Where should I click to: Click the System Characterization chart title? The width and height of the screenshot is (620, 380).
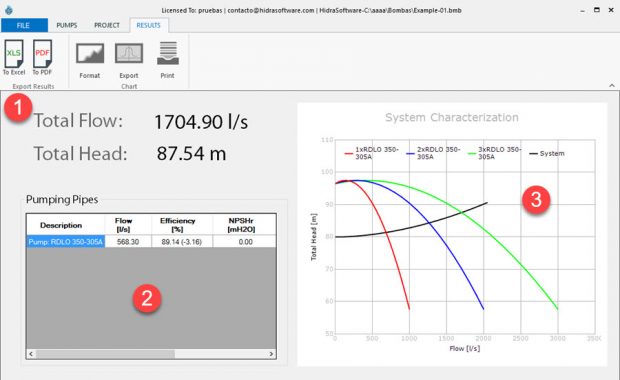point(452,117)
